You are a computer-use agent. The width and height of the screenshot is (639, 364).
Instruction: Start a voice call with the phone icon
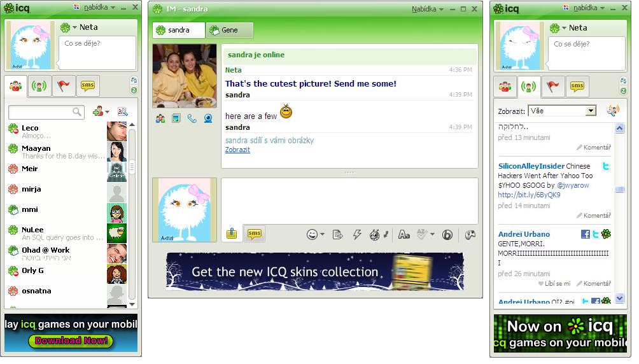(192, 118)
